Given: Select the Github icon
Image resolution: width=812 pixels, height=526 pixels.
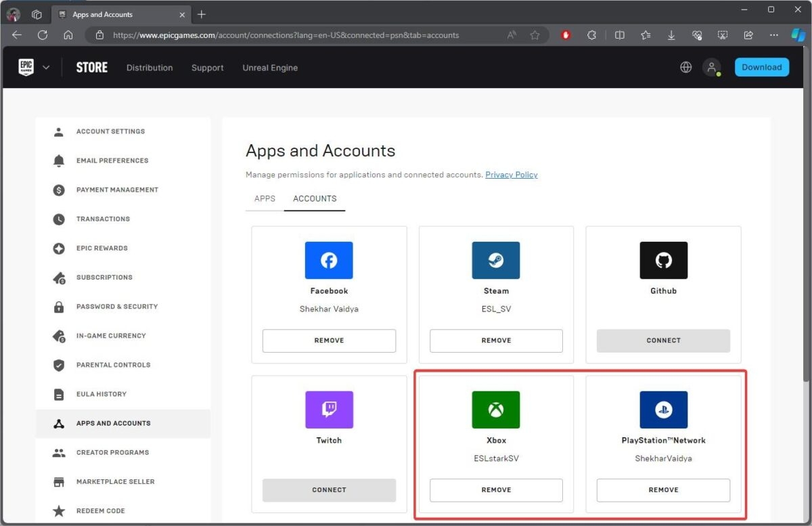Looking at the screenshot, I should pos(663,260).
